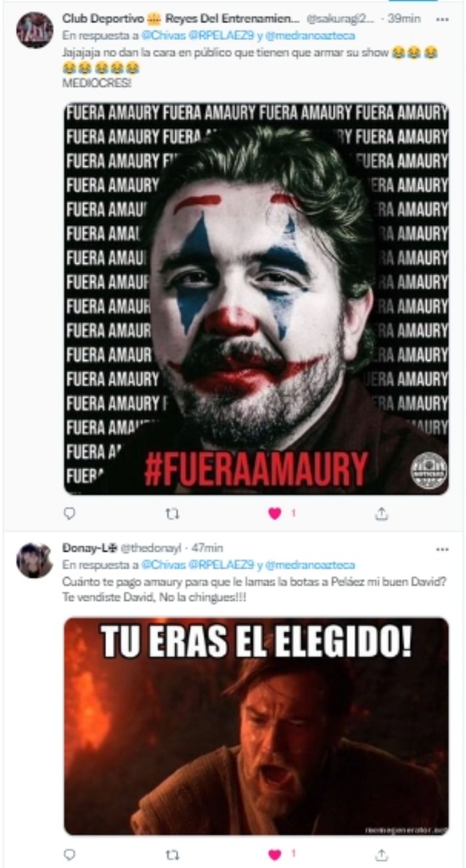The width and height of the screenshot is (466, 868).
Task: Open Club Deportivo profile avatar
Action: (34, 30)
